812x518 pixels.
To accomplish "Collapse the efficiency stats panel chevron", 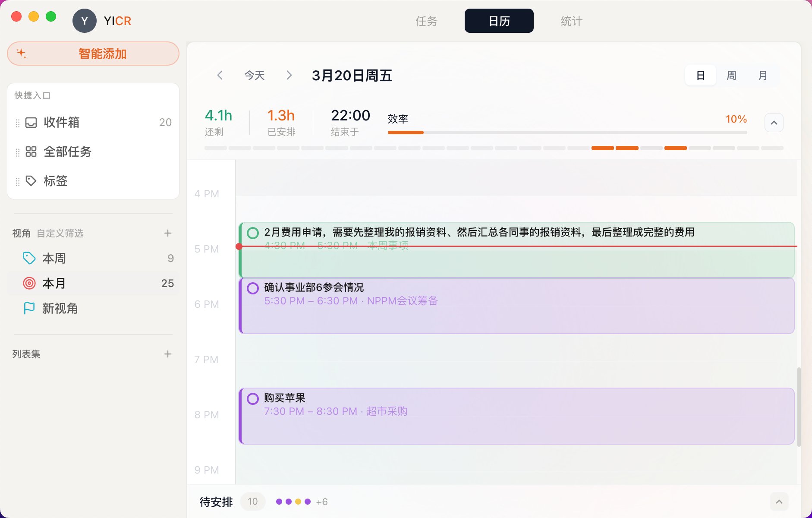I will point(774,123).
